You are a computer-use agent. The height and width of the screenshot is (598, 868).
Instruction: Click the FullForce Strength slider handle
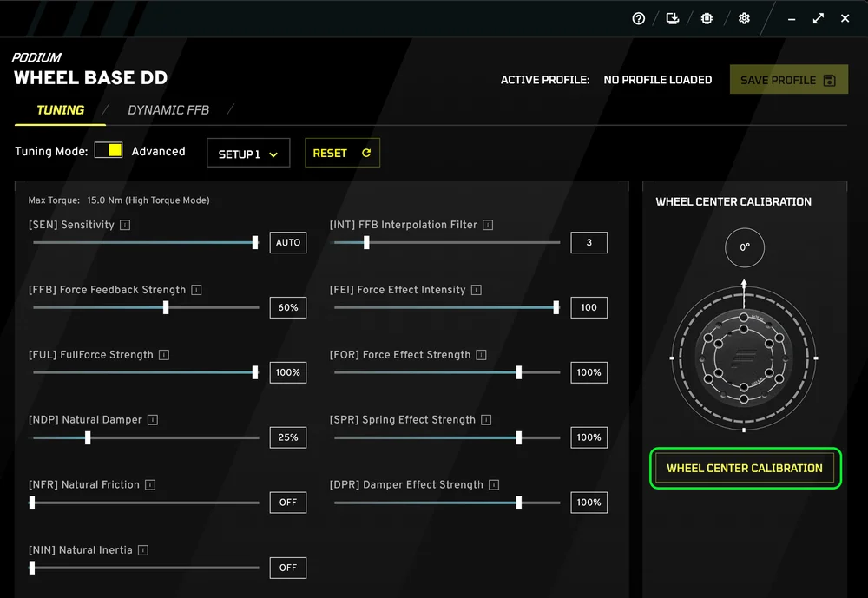click(254, 372)
